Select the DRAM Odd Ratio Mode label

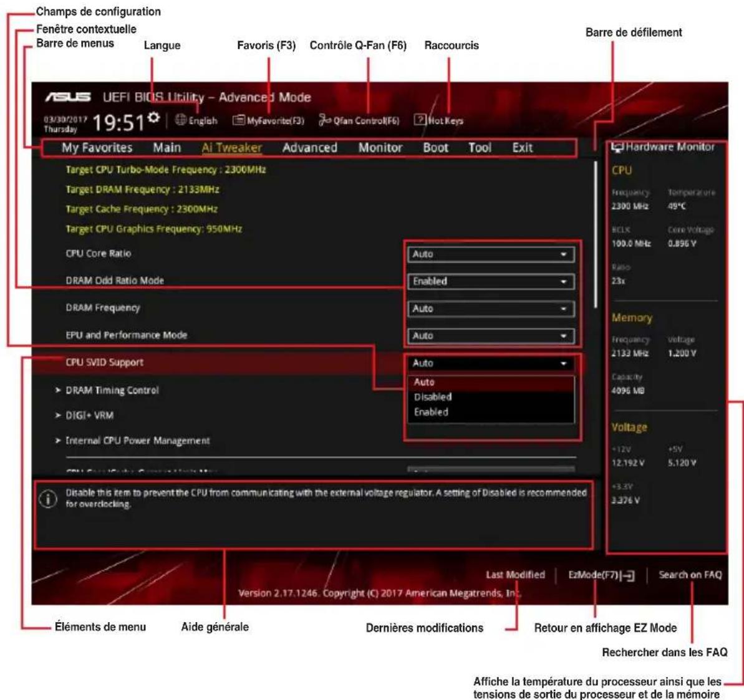[115, 280]
